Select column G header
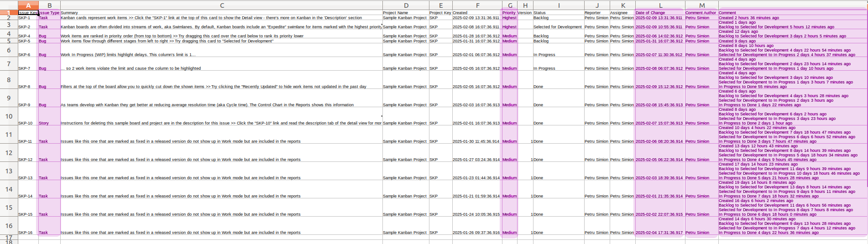 pyautogui.click(x=509, y=5)
